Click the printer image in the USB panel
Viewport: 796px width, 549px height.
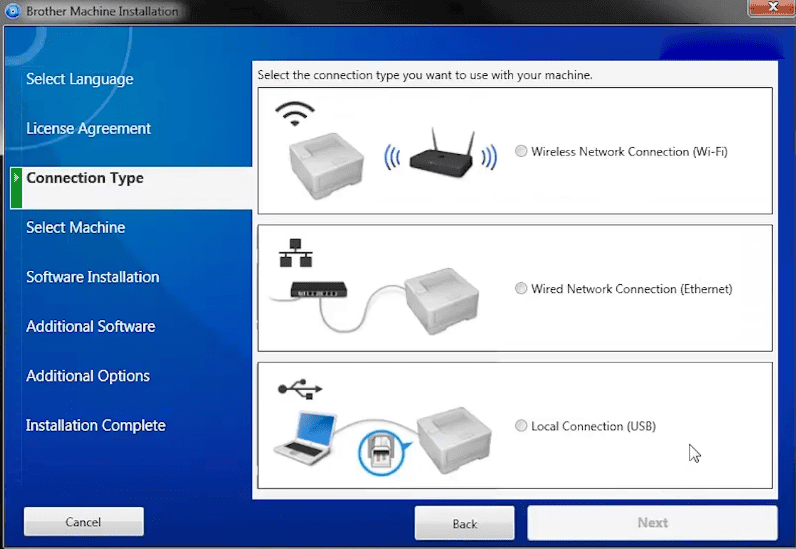pos(454,440)
